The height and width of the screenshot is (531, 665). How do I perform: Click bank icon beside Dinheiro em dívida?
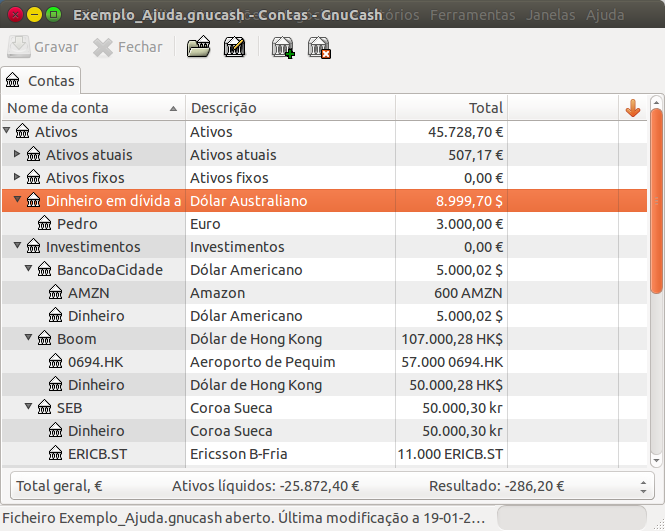pos(34,200)
